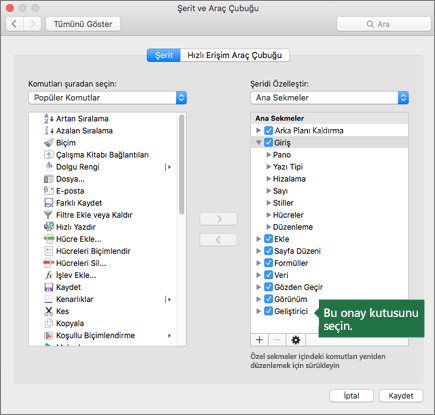This screenshot has height=415, width=435.
Task: Expand the Stiller group
Action: click(x=269, y=203)
